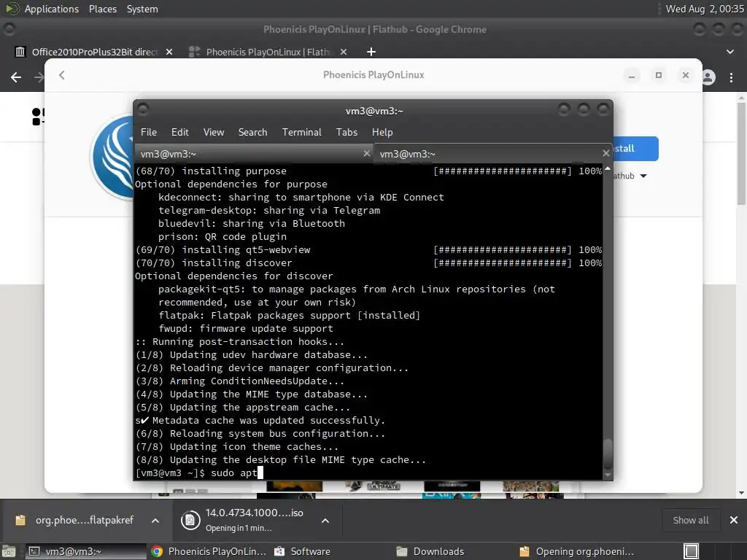Click the package icon on Opening org.phoeni... taskbar item
747x560 pixels.
click(x=525, y=551)
